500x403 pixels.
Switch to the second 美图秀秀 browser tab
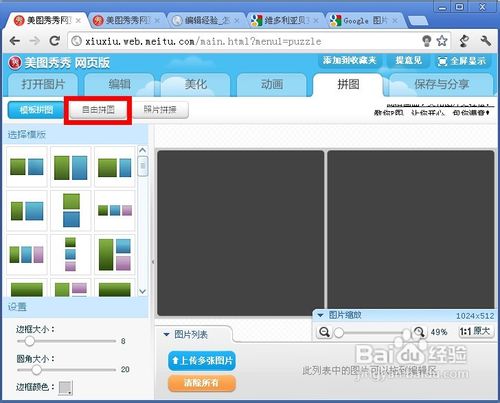(127, 21)
